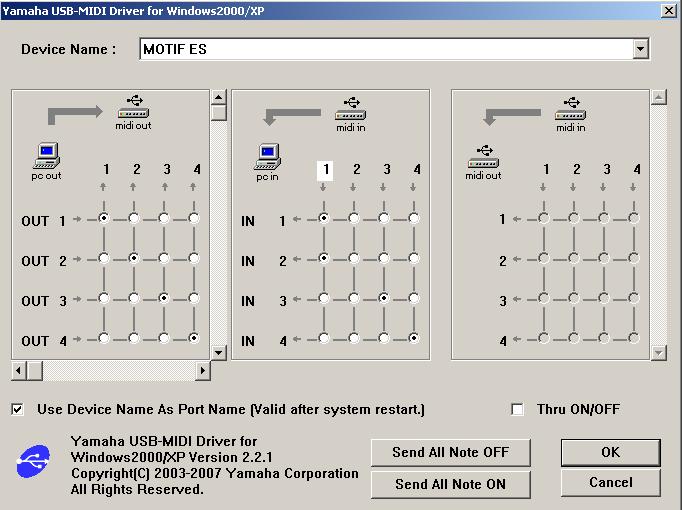Select OUT 2 to midi out port 1 radio

point(104,258)
